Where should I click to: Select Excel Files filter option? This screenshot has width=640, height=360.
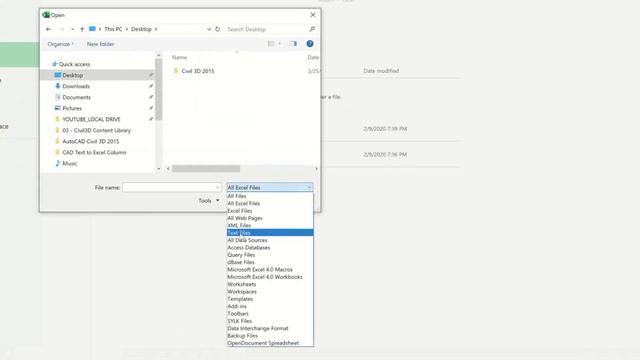(270, 211)
